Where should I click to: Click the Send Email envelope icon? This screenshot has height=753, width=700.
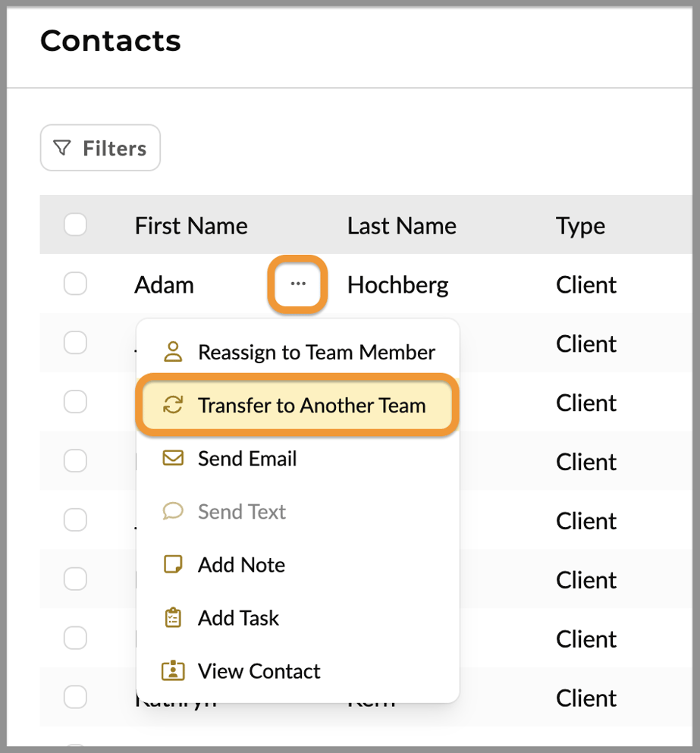[x=174, y=458]
